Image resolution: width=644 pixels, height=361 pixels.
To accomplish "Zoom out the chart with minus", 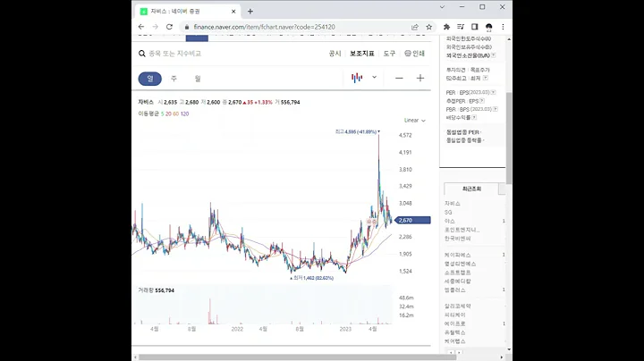I will 399,78.
